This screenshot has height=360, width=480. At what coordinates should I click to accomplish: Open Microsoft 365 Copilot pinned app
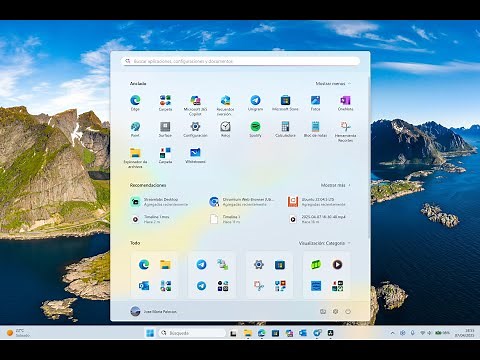click(195, 105)
